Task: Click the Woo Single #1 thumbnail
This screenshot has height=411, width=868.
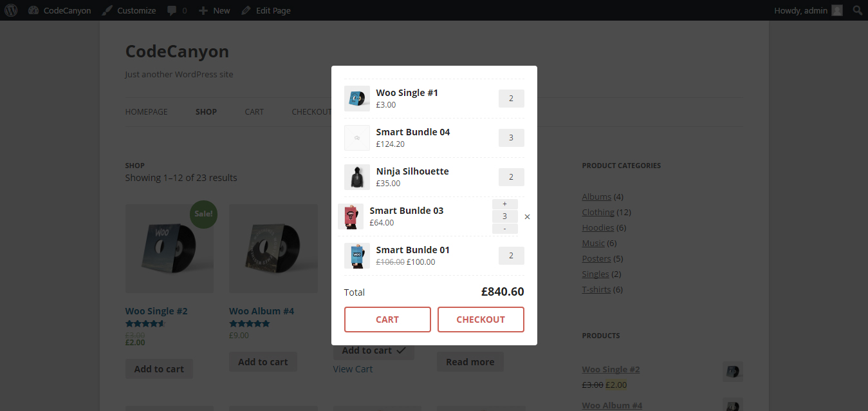Action: (x=356, y=99)
